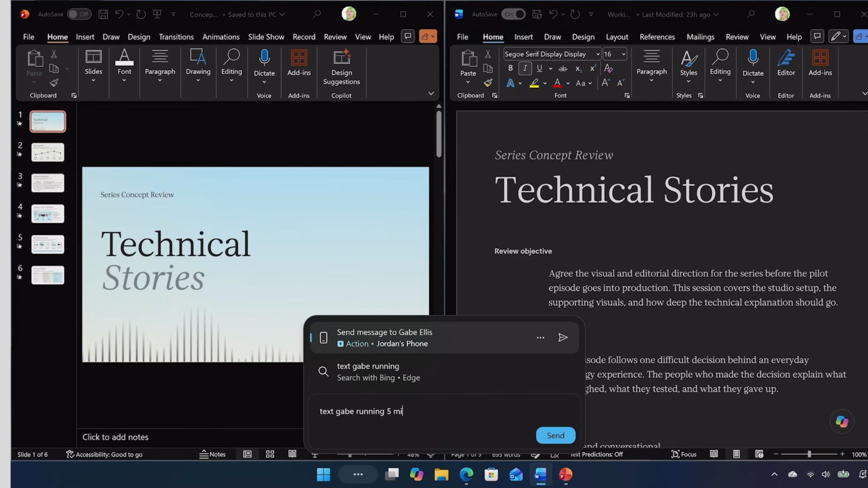Click text highlight color in Word
The width and height of the screenshot is (868, 488).
click(x=534, y=83)
